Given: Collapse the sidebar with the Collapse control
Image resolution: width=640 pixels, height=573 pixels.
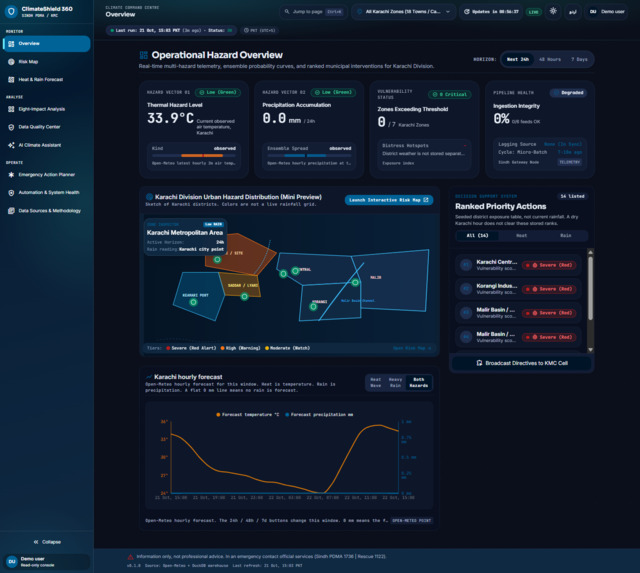Looking at the screenshot, I should click(47, 542).
